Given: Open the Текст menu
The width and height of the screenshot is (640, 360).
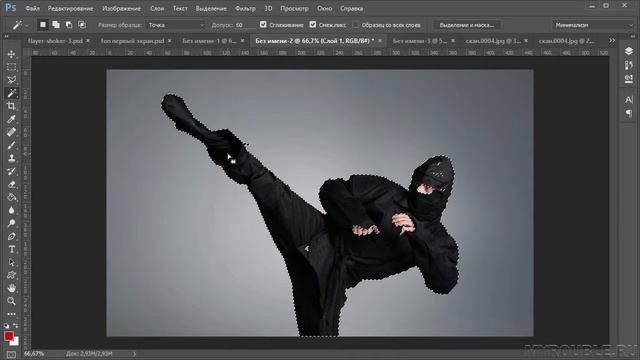Looking at the screenshot, I should (x=180, y=8).
